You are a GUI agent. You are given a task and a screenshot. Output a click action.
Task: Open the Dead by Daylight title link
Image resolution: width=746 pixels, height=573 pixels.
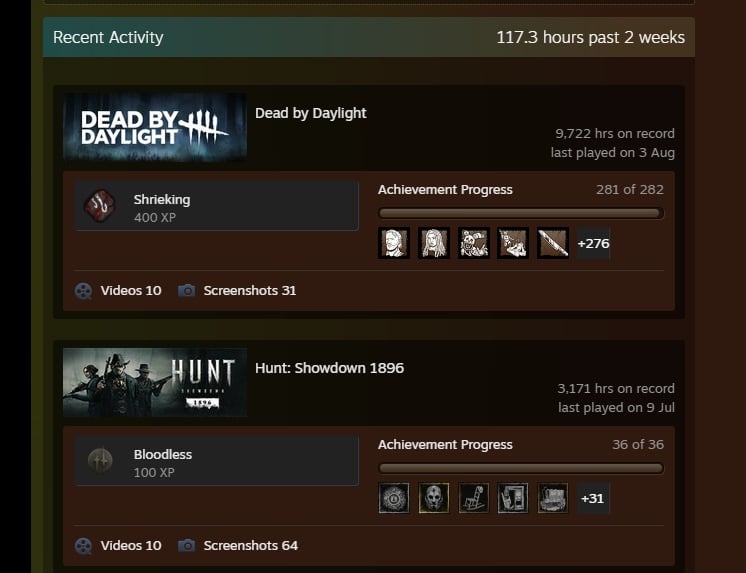311,113
